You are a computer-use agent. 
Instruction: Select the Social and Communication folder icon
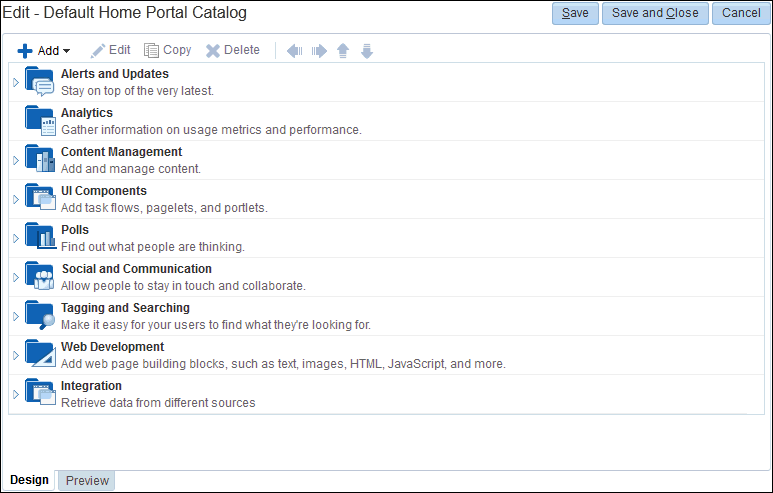pyautogui.click(x=40, y=276)
